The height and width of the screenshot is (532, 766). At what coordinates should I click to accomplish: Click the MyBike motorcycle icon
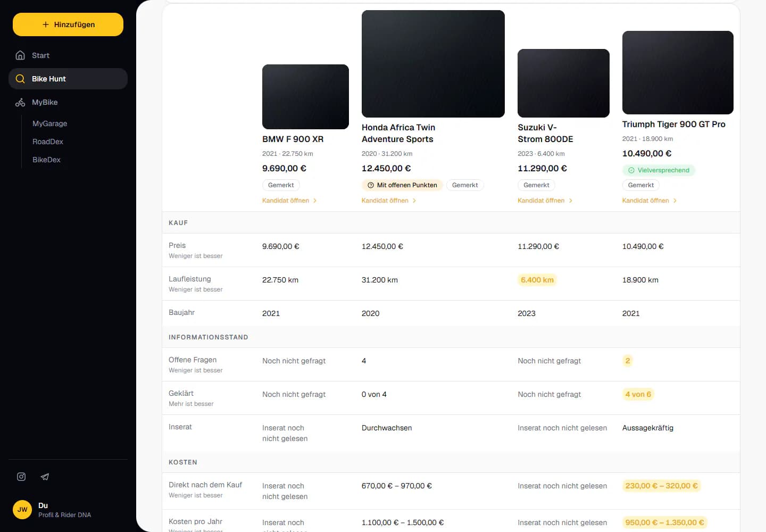click(20, 102)
